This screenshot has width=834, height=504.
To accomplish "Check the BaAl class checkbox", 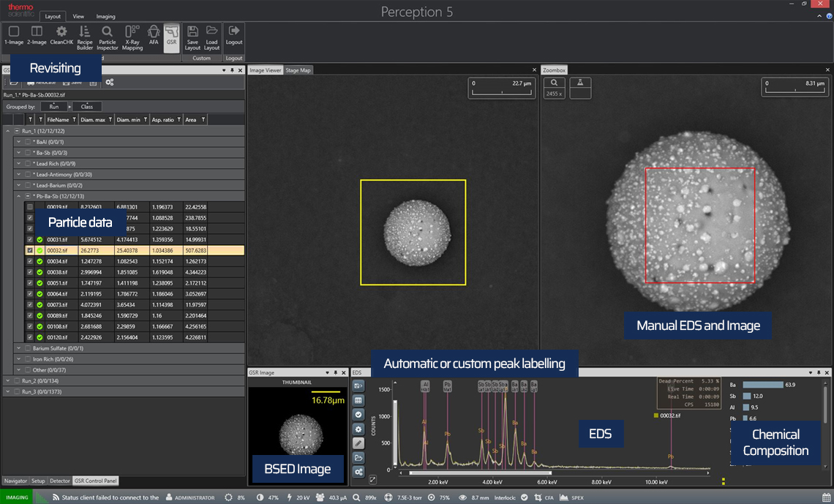I will pos(28,142).
